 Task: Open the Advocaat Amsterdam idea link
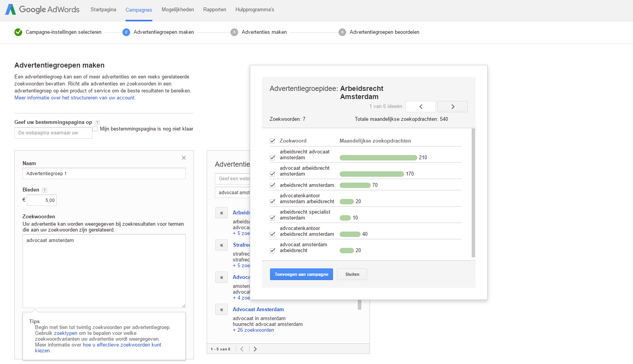coord(258,310)
